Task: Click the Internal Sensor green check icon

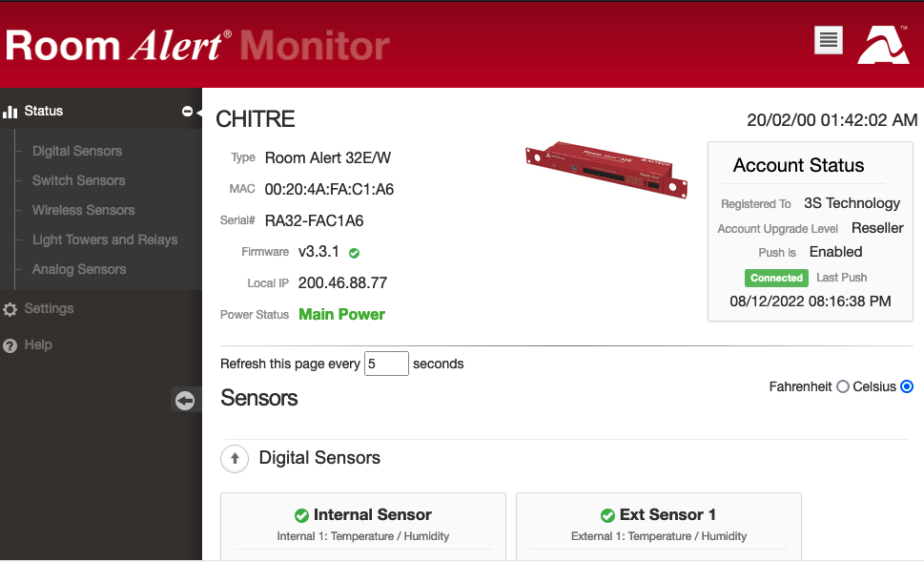Action: click(x=301, y=515)
